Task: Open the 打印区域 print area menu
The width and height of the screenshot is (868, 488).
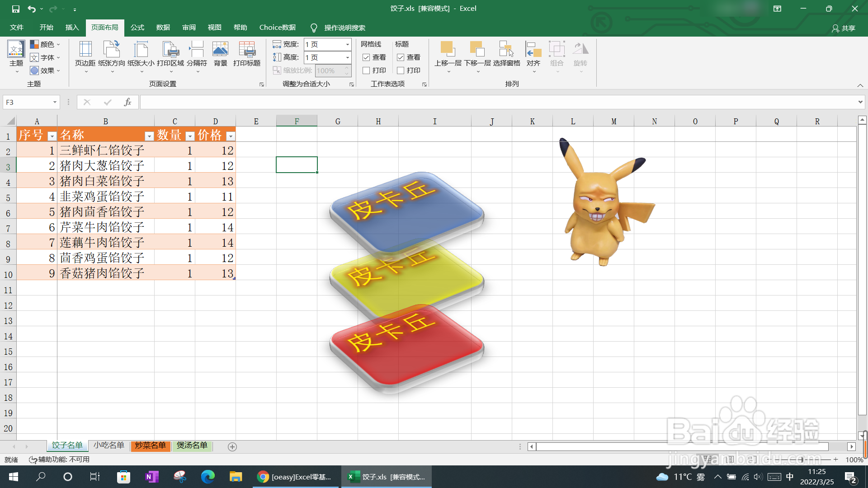Action: [170, 56]
